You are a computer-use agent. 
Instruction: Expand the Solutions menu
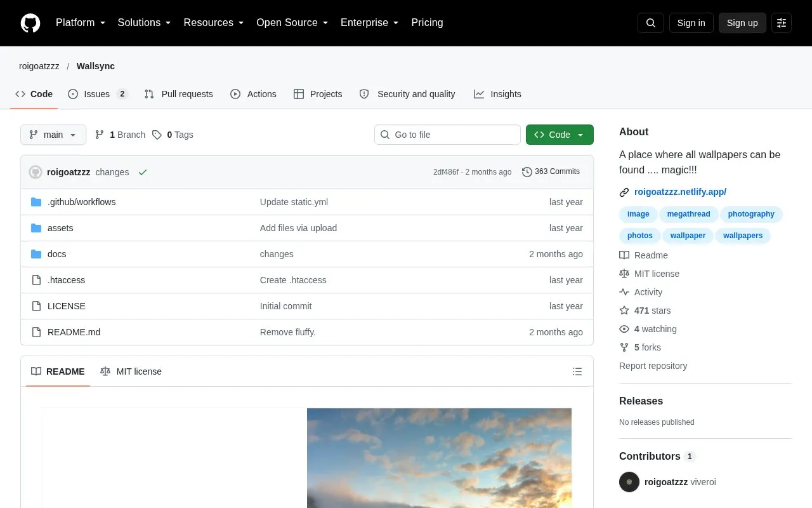(144, 23)
